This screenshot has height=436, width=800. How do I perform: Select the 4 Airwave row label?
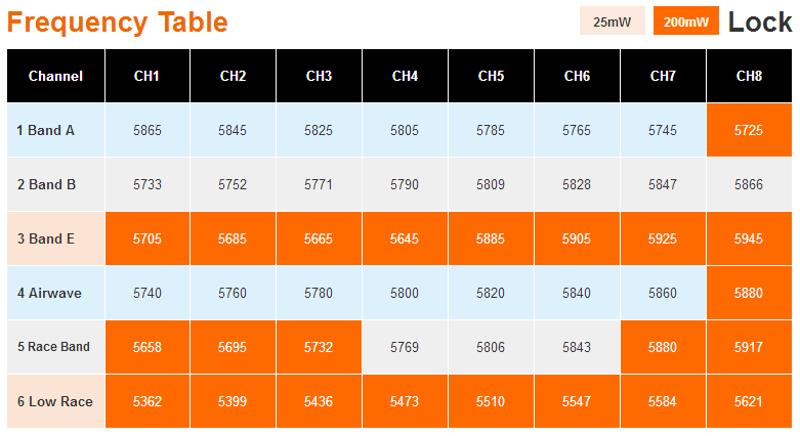tap(50, 293)
